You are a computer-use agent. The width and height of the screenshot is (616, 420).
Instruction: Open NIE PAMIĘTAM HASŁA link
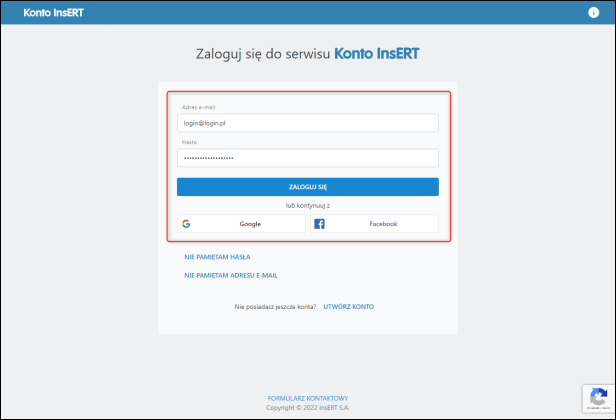217,257
